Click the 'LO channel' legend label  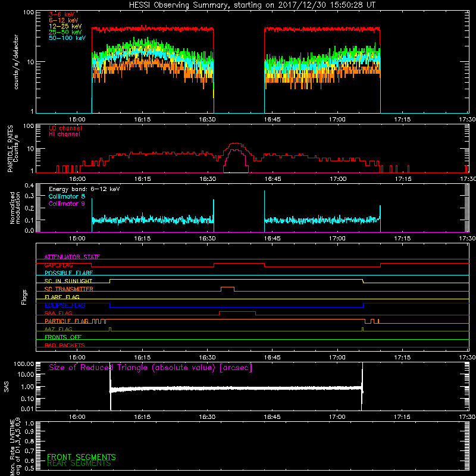coord(65,128)
